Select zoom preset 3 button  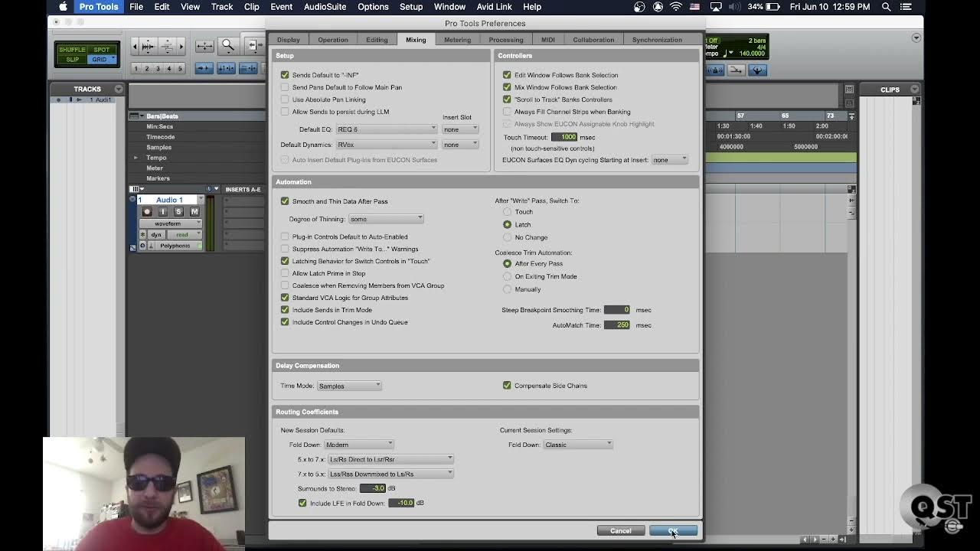[x=158, y=68]
